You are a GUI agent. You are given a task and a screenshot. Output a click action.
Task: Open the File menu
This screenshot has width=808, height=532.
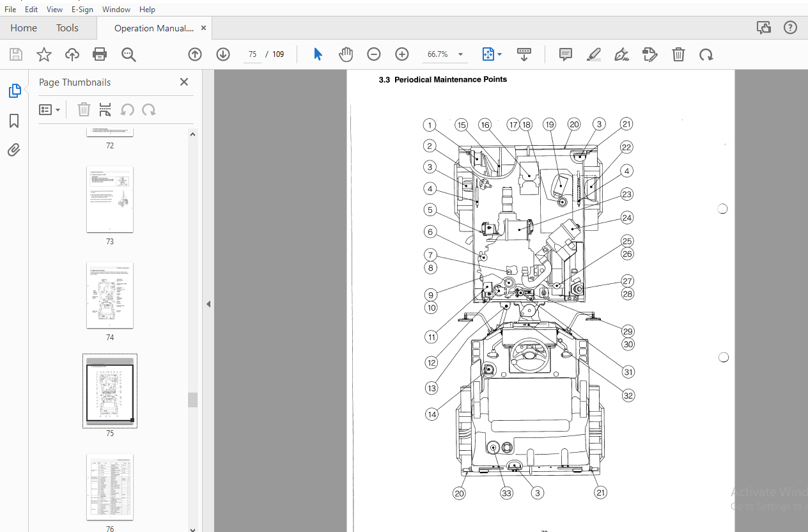(x=10, y=10)
